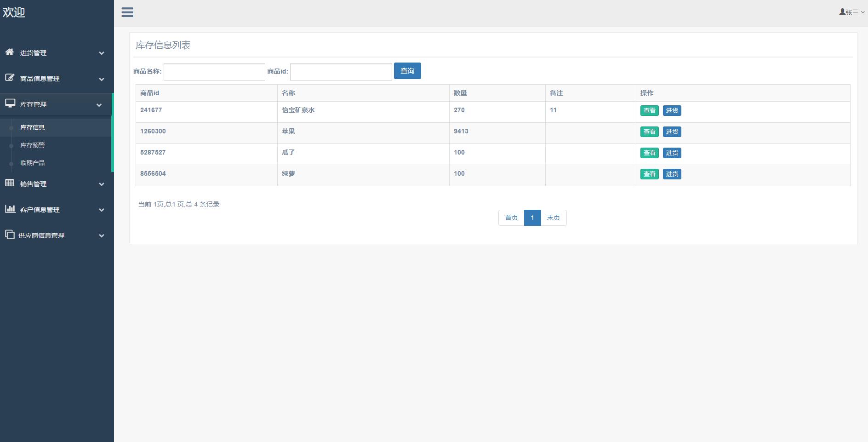Click 查看 for 怡宝矿泉水

(x=650, y=110)
